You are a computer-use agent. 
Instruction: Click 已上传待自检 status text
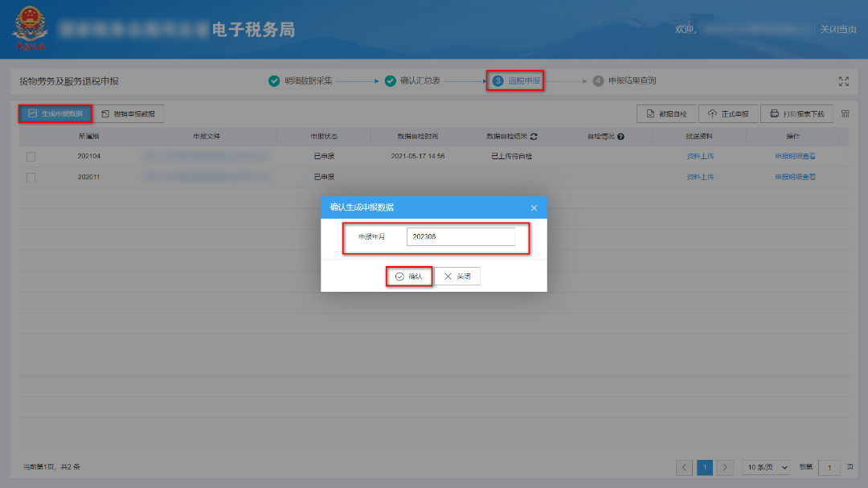(x=511, y=156)
